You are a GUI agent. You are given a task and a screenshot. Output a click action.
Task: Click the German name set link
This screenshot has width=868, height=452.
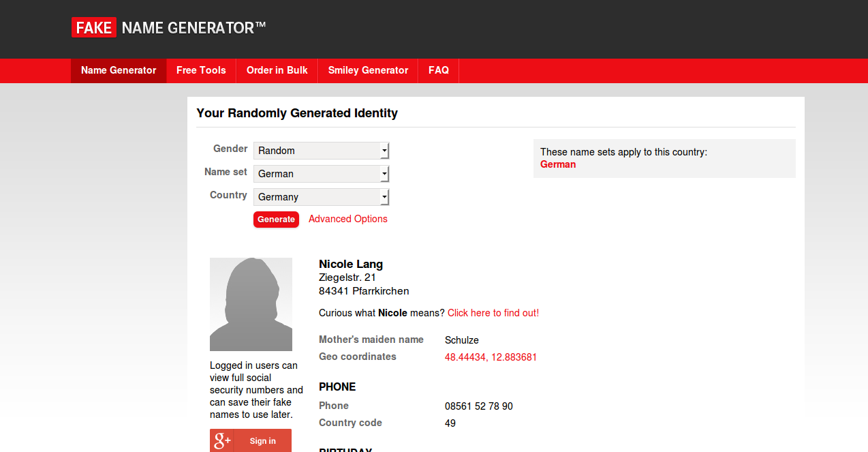click(558, 164)
